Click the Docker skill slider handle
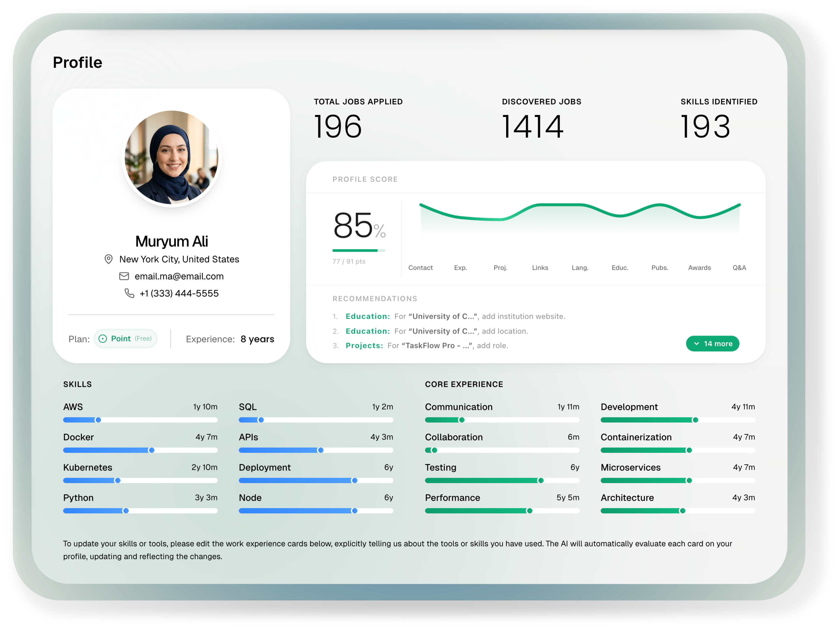 pyautogui.click(x=151, y=450)
